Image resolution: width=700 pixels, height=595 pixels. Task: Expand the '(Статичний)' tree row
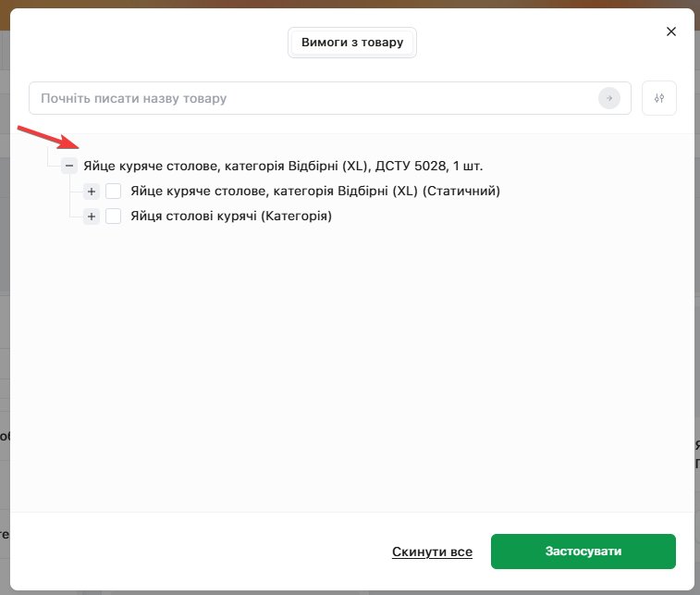[92, 192]
